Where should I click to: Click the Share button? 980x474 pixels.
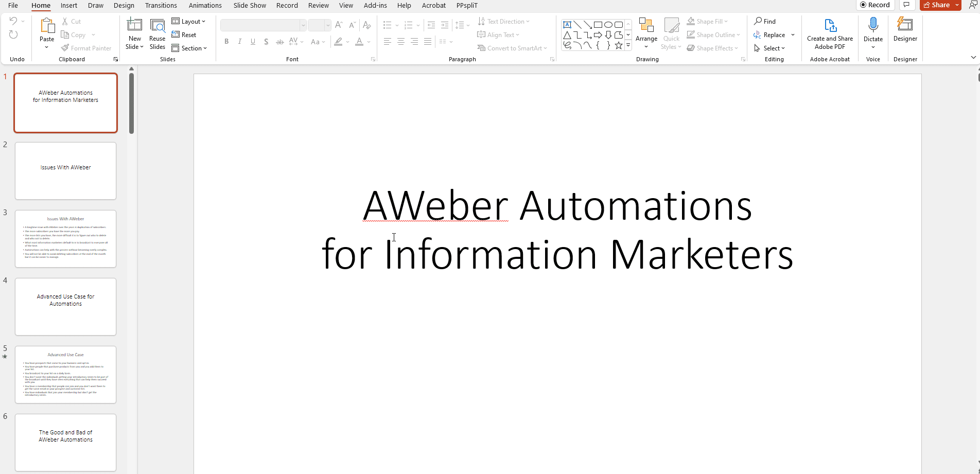click(x=936, y=5)
